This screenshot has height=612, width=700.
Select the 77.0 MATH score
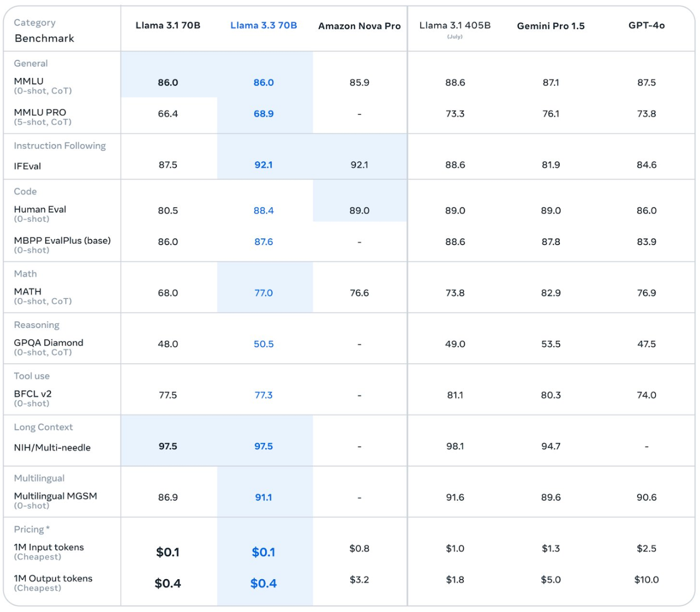tap(264, 293)
